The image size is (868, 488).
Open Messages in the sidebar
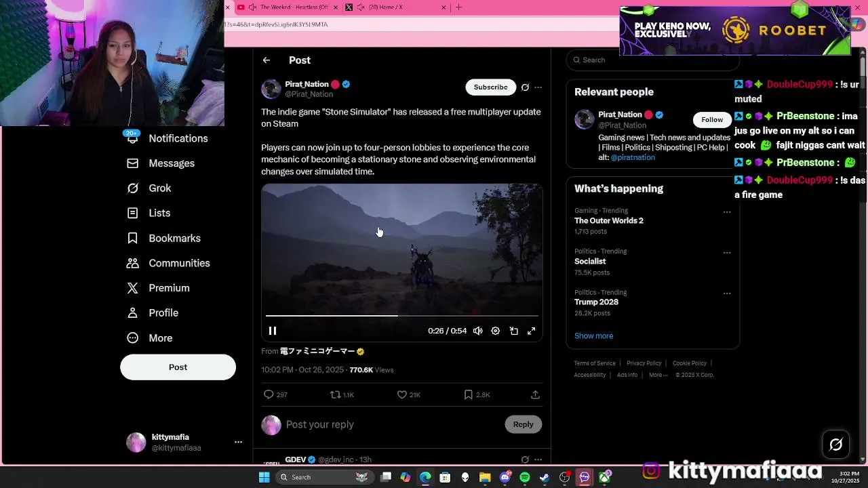pos(161,163)
